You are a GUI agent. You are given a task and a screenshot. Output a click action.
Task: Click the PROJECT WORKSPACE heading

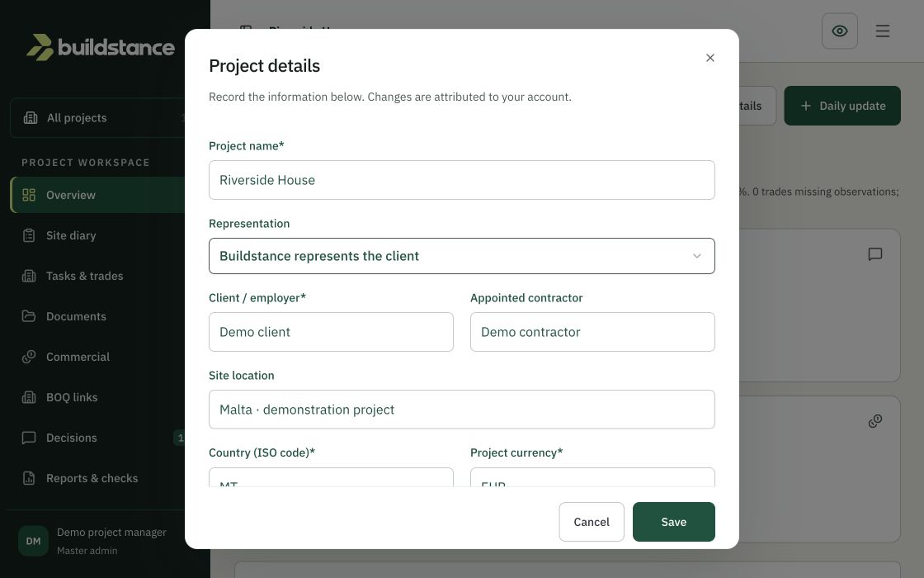[x=86, y=163]
